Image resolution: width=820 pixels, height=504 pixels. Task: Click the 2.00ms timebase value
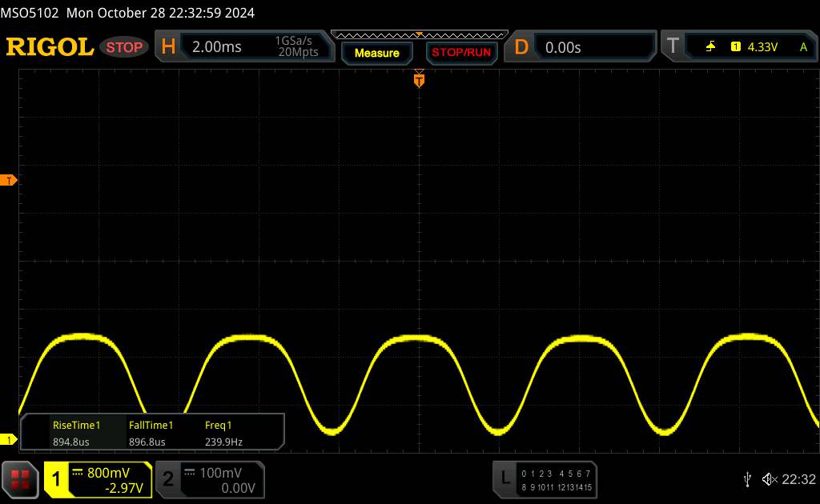(216, 47)
